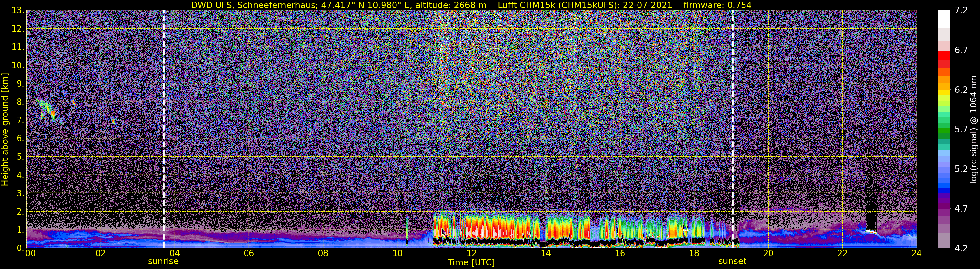Click the y-axis tick label '9.'
Viewport: 980px width, 269px height.
(x=20, y=84)
